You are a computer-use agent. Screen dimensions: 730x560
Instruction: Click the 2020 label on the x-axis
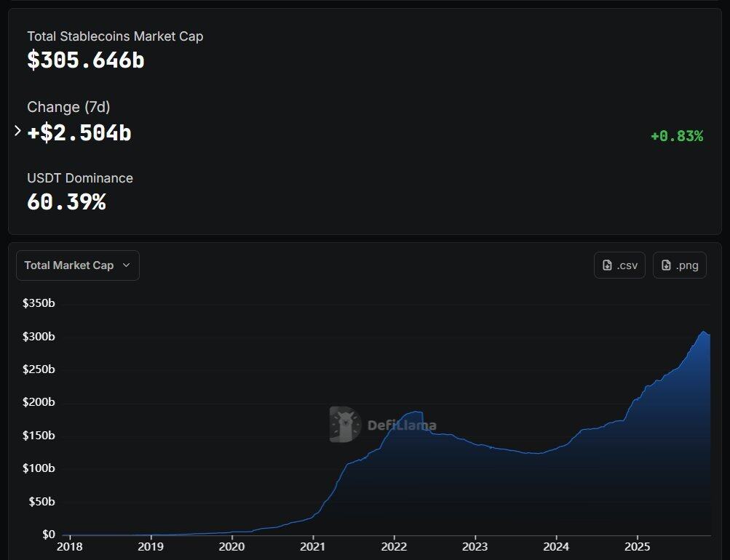coord(231,546)
